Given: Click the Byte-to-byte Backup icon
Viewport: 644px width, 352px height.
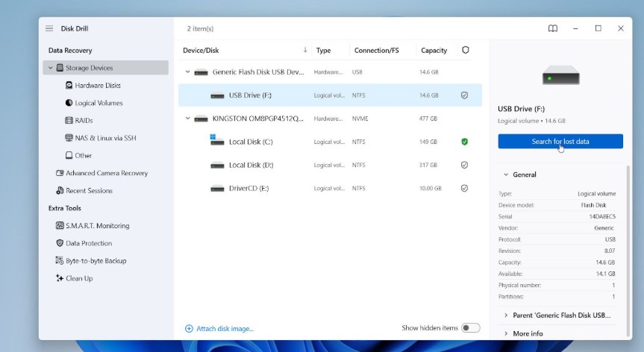Looking at the screenshot, I should click(60, 260).
